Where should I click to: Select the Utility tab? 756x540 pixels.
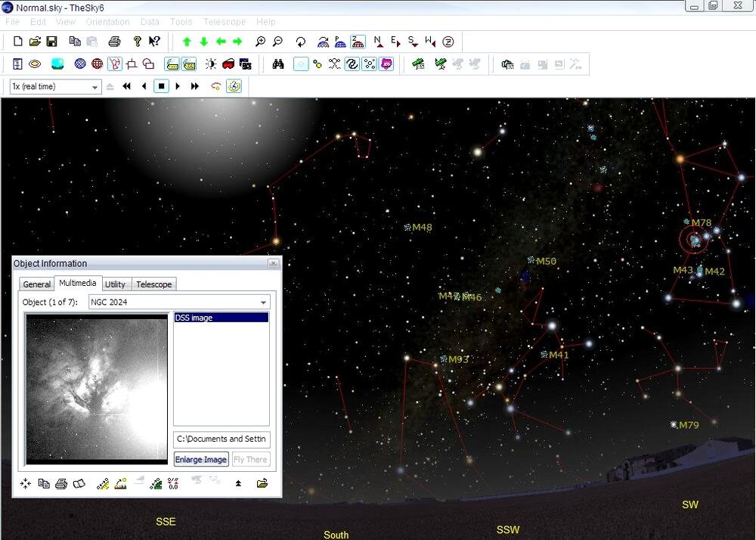pos(115,284)
